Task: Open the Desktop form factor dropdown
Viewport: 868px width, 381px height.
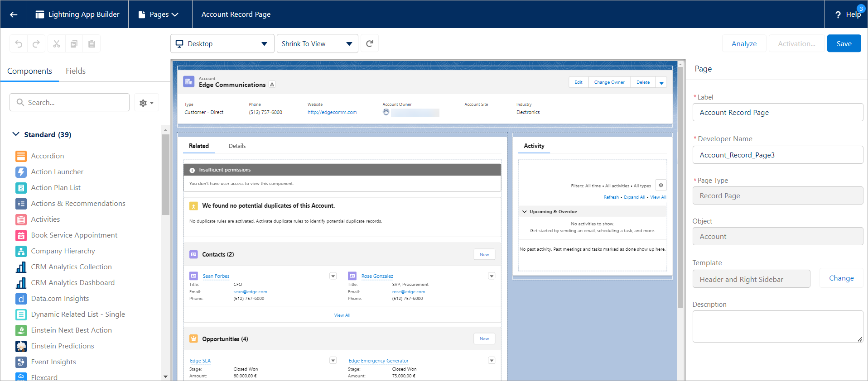Action: click(x=222, y=43)
